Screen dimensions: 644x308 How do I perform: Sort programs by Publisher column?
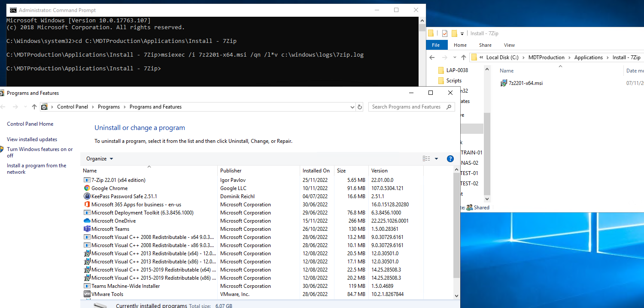click(258, 171)
